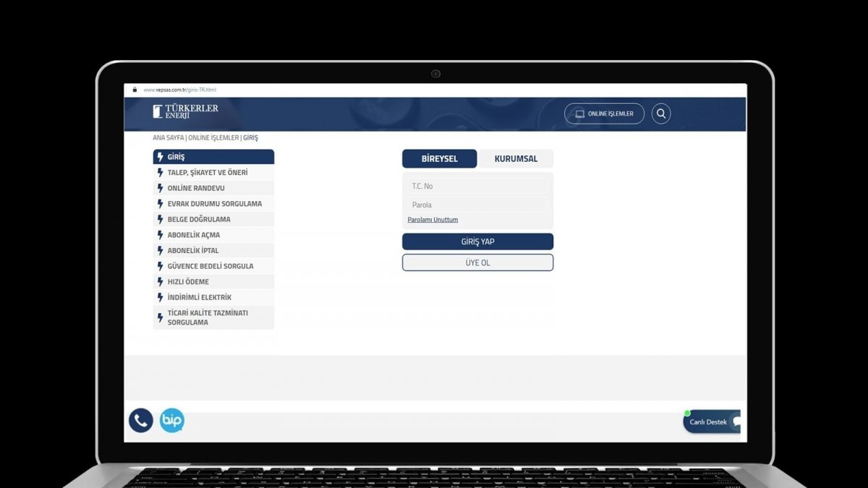Click the search magnifier icon in header
868x488 pixels.
coord(660,114)
